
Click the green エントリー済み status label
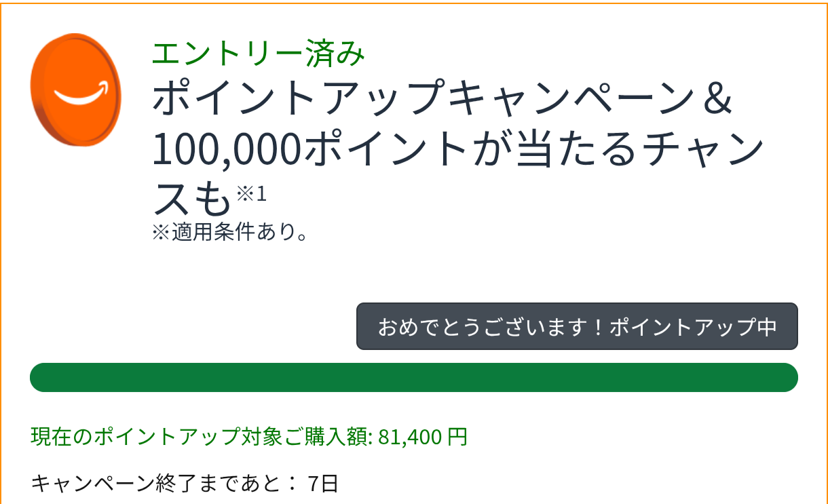259,53
